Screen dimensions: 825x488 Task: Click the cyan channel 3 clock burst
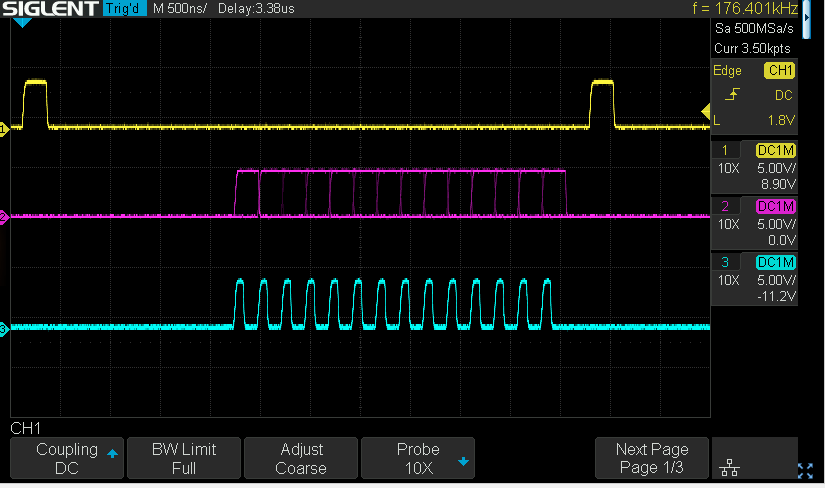[393, 304]
